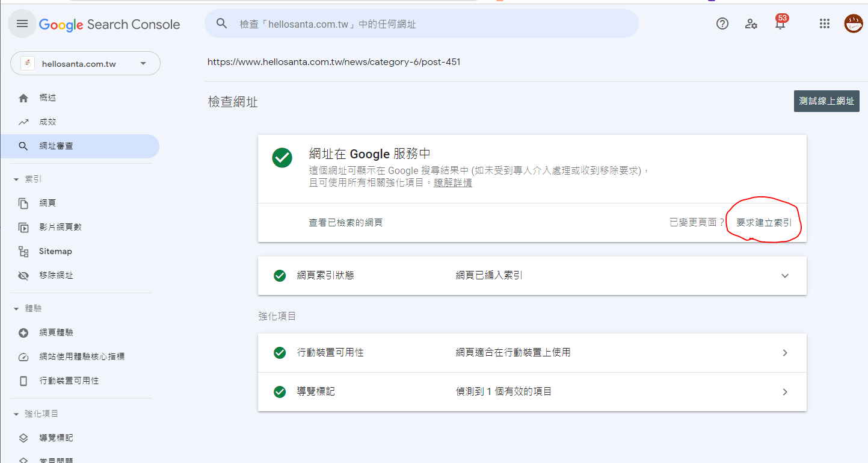
Task: Expand the 網頁索引狀態 card chevron
Action: pos(785,276)
